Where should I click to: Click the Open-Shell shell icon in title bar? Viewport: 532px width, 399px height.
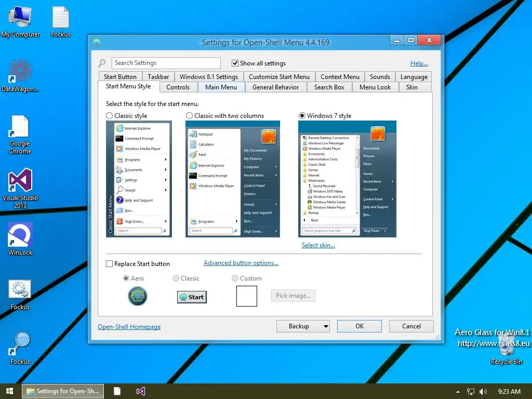(97, 42)
